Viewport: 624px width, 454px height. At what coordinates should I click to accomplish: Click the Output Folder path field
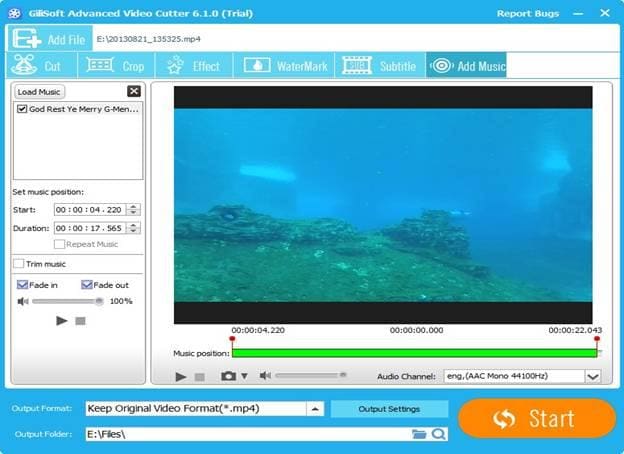248,434
